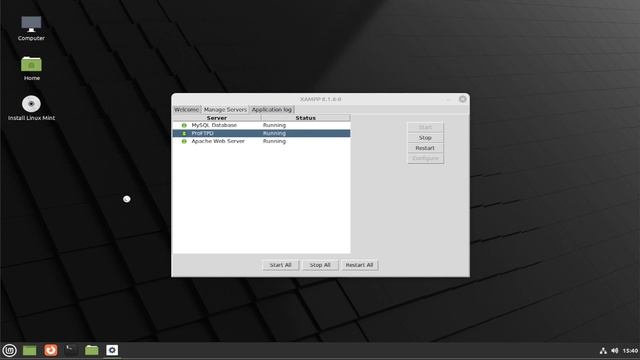Click the Stop button for selected server
The height and width of the screenshot is (360, 640).
click(x=425, y=138)
